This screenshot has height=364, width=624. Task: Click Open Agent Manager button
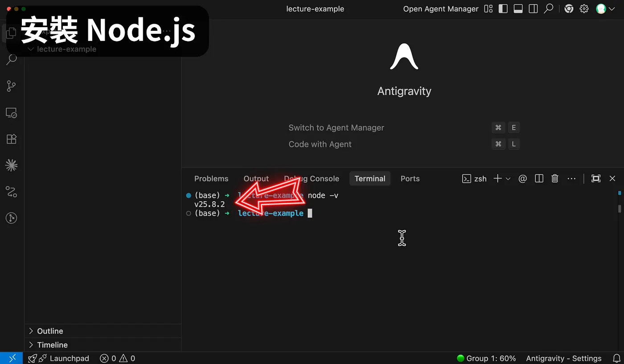pos(441,9)
